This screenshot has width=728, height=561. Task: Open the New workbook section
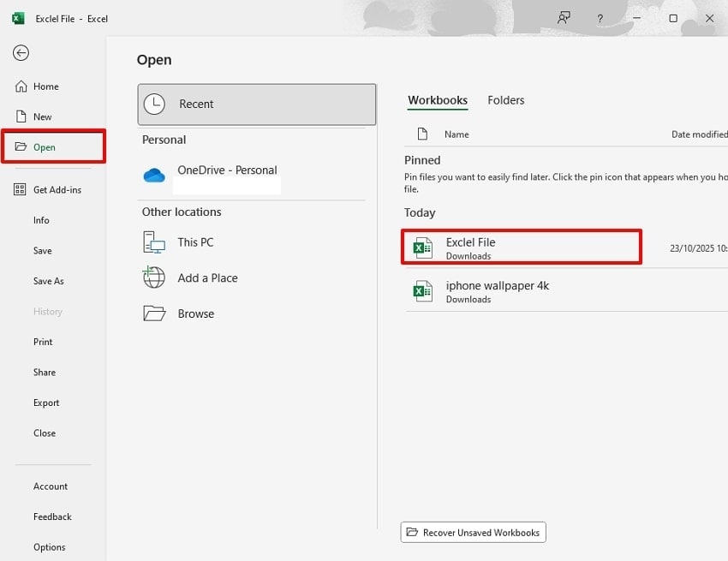[21, 116]
